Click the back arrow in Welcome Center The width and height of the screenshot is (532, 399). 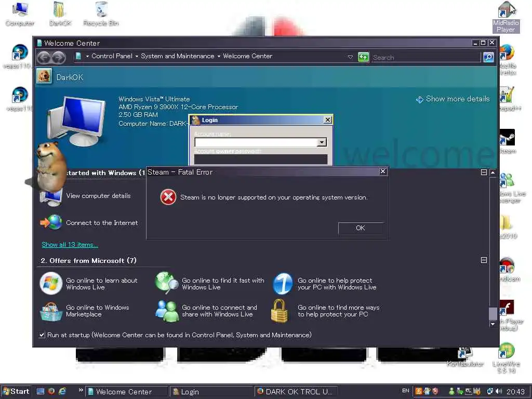coord(44,57)
